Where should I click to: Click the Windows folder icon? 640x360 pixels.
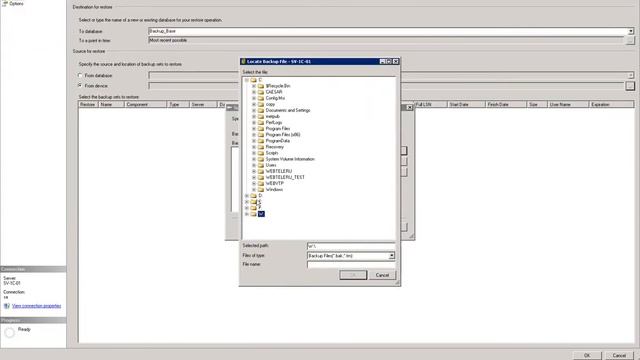(261, 190)
